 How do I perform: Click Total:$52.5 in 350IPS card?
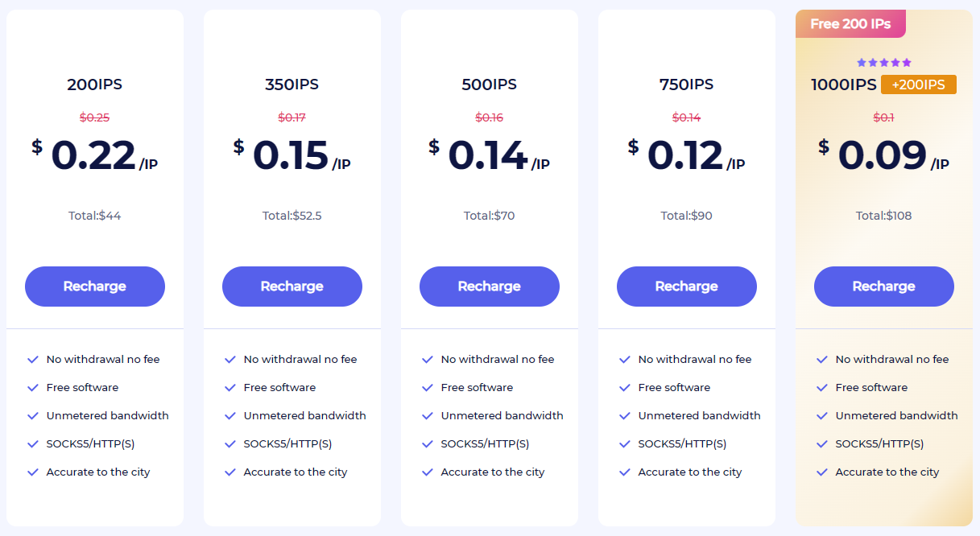point(292,216)
